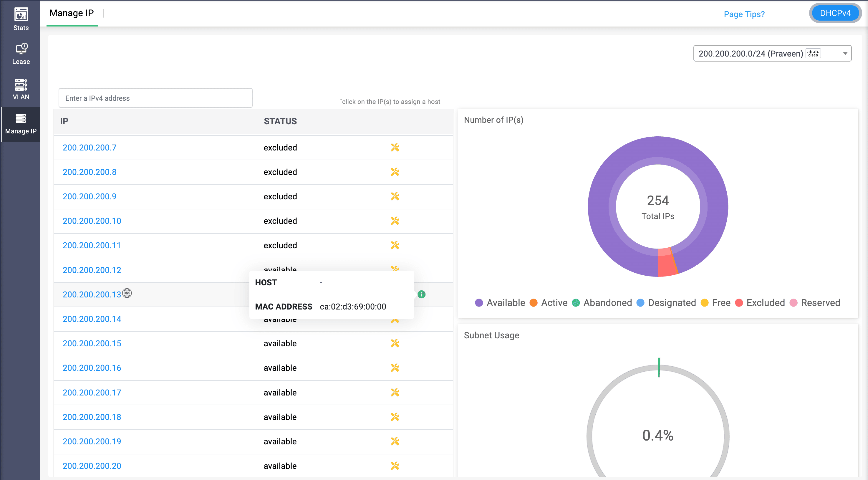Click tools icon for 200.200.200.20

395,466
